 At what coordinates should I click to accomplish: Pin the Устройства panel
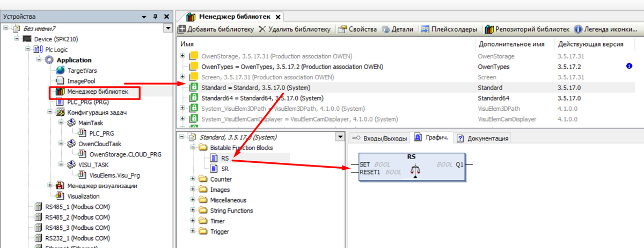pyautogui.click(x=155, y=17)
